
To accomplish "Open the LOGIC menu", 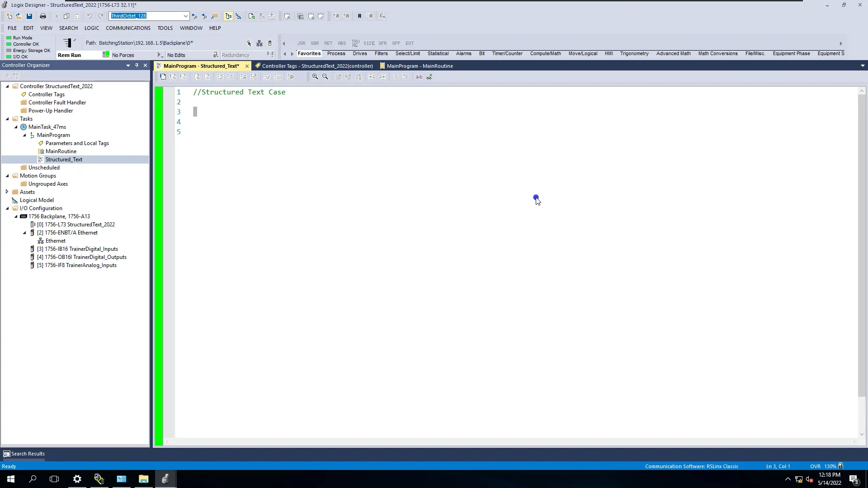I will (x=91, y=28).
